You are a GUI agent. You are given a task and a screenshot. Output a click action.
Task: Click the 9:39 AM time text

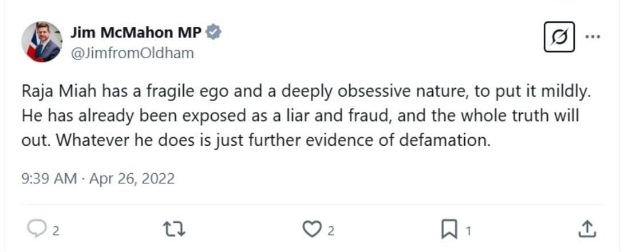49,179
